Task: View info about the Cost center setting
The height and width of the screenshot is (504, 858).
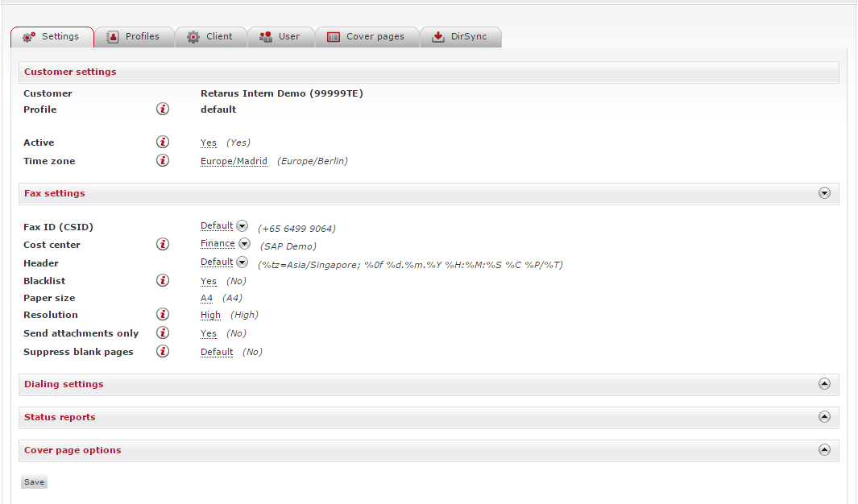Action: tap(162, 244)
